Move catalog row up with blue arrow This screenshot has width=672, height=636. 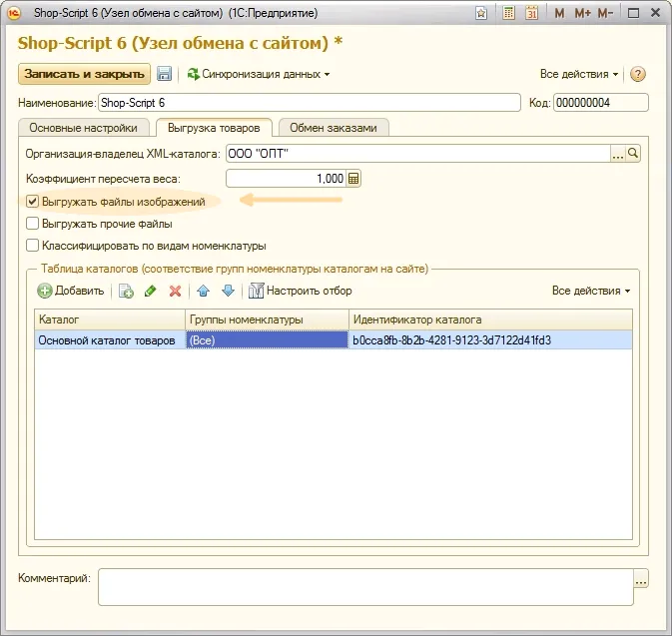(204, 291)
